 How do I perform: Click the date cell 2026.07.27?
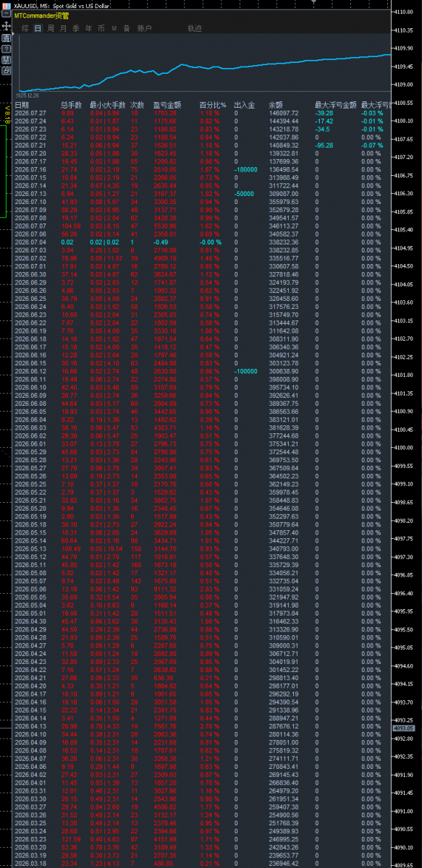coord(30,114)
